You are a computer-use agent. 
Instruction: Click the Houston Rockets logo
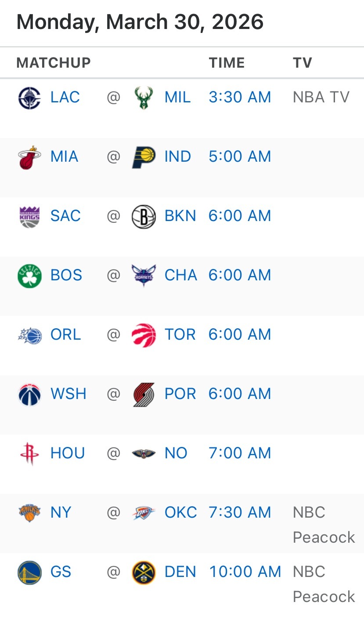click(29, 453)
